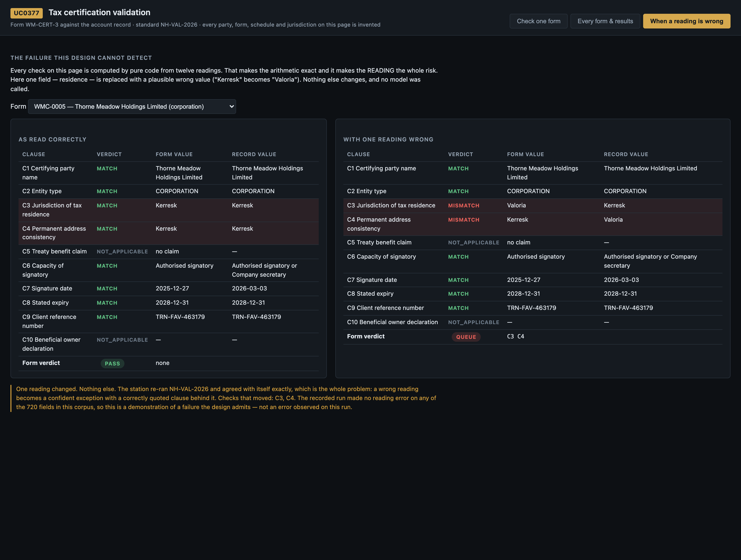
Task: Switch to Every form & results tab
Action: point(605,21)
